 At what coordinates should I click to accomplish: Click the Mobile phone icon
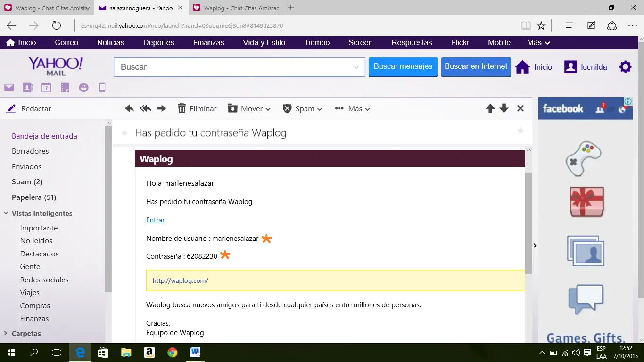(x=102, y=87)
